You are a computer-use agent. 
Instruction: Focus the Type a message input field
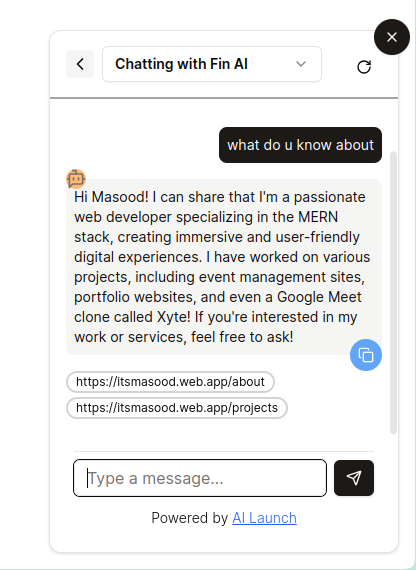200,478
